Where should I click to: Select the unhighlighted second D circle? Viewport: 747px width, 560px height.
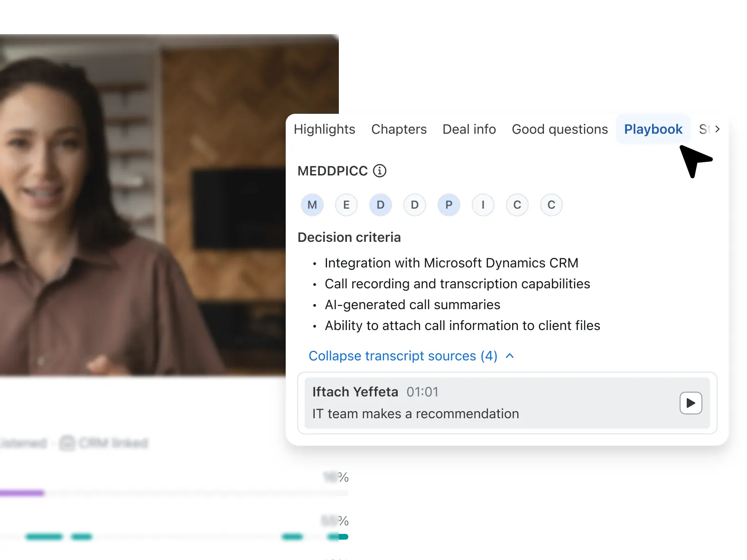(415, 205)
